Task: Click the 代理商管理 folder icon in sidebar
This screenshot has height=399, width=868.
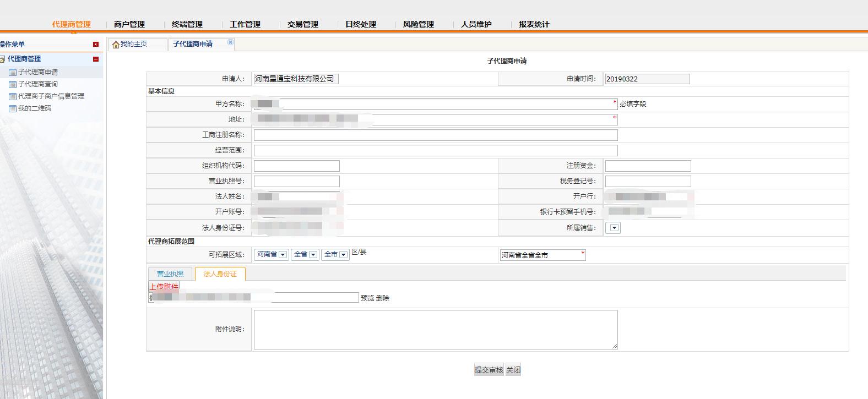Action: [x=3, y=59]
